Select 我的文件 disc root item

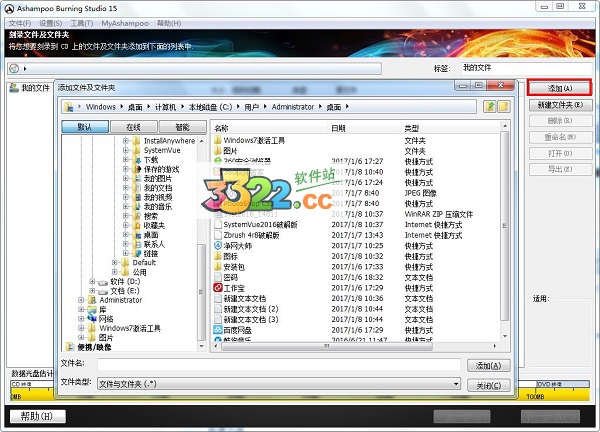(30, 88)
